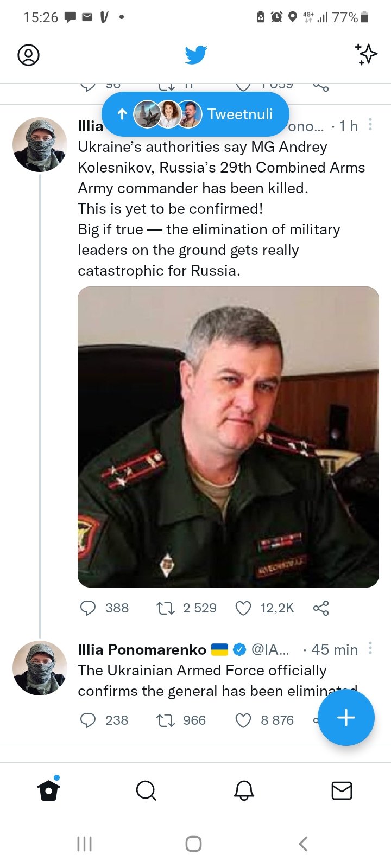
Task: Like the reply tweet with 8 876 likes
Action: pos(243,720)
